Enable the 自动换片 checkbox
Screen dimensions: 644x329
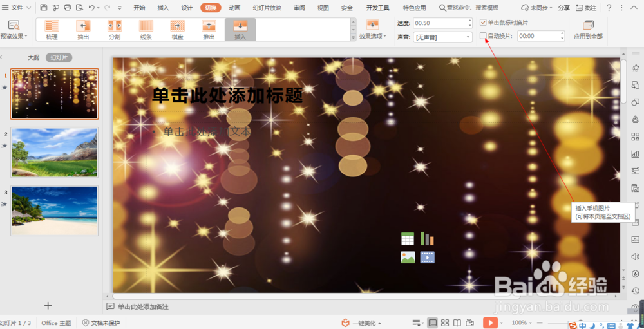483,36
